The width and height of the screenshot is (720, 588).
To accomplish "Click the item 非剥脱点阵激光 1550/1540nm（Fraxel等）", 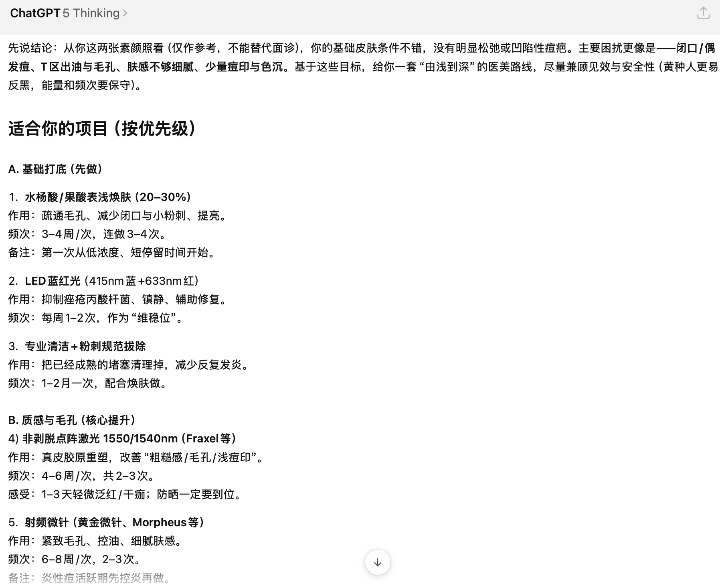I will [x=130, y=438].
